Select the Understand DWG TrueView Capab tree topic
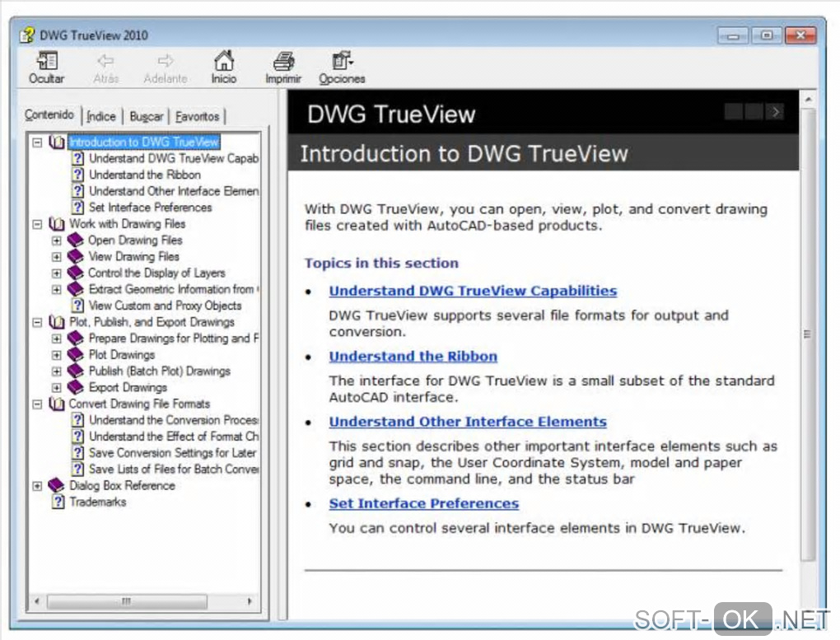Viewport: 840px width, 640px height. tap(174, 159)
